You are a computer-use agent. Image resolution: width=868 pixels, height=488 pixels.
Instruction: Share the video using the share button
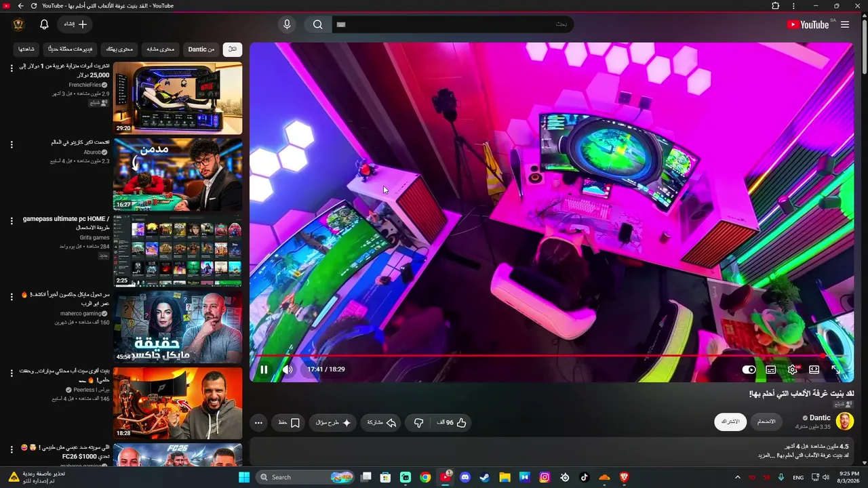coord(380,422)
